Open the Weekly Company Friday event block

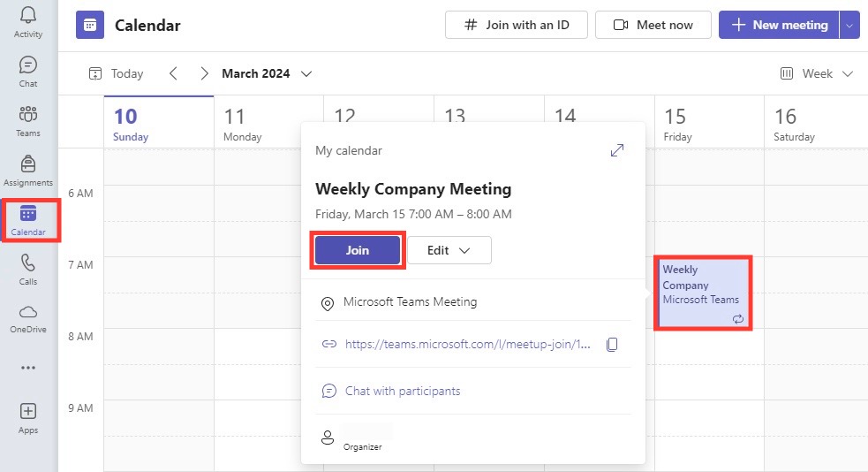coord(703,293)
